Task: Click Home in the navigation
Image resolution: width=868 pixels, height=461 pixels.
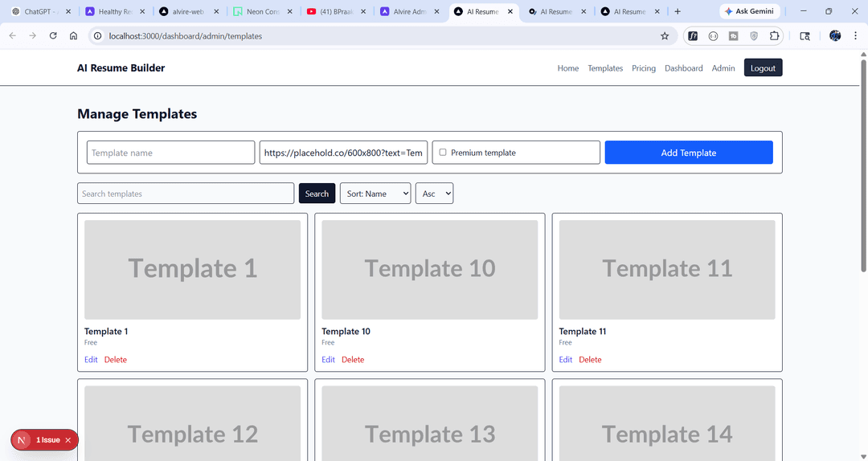Action: point(568,68)
